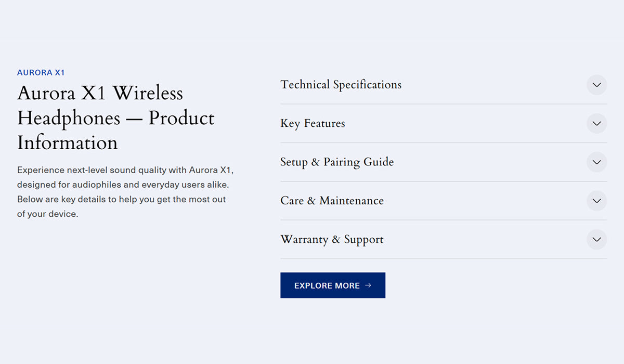Expand the Setup & Pairing Guide title
The image size is (624, 364).
point(336,162)
